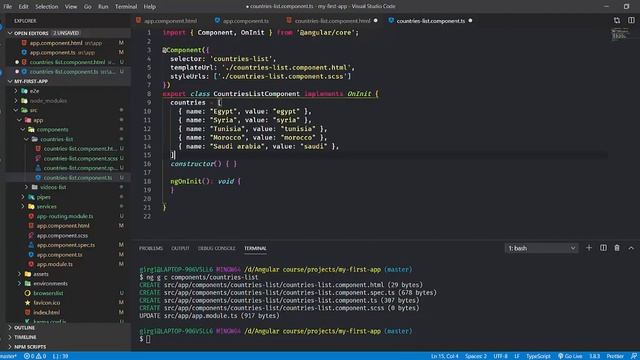This screenshot has width=640, height=360.
Task: Click the Ln 15, Col 4 cursor position
Action: point(444,356)
